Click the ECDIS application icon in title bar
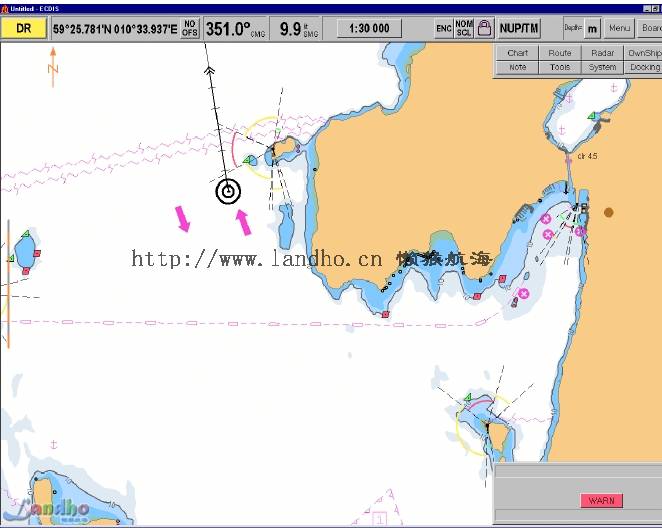Viewport: 662px width, 528px height. coord(5,9)
